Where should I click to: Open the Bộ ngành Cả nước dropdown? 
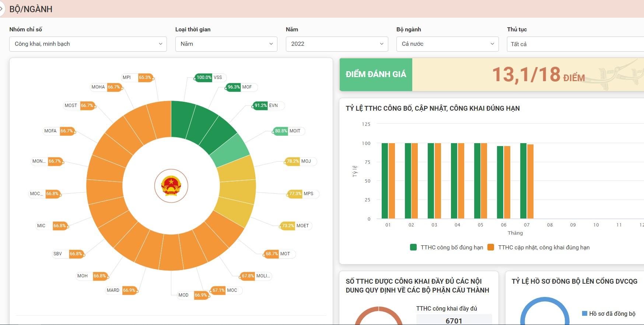pyautogui.click(x=447, y=44)
